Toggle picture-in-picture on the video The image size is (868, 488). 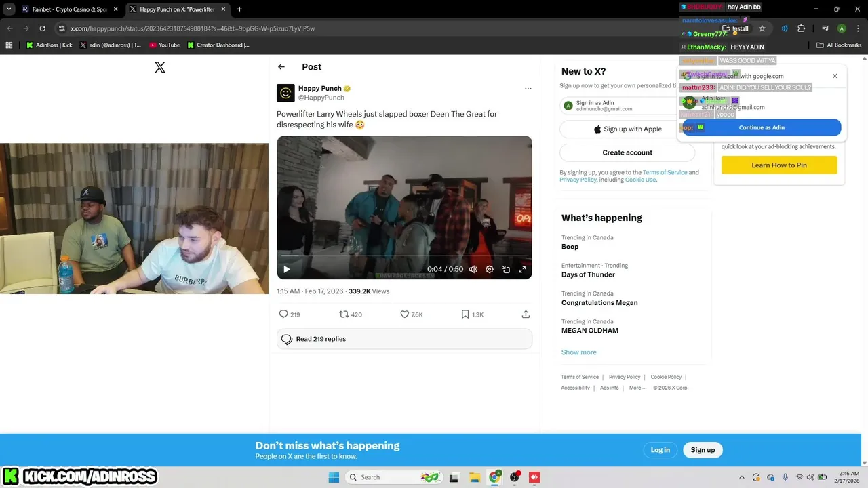(506, 269)
